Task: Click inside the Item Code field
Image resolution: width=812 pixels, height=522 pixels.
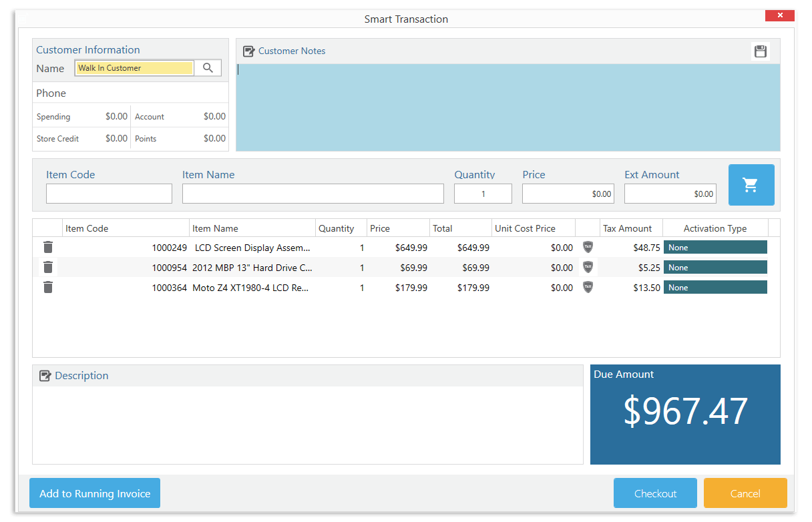Action: point(109,194)
